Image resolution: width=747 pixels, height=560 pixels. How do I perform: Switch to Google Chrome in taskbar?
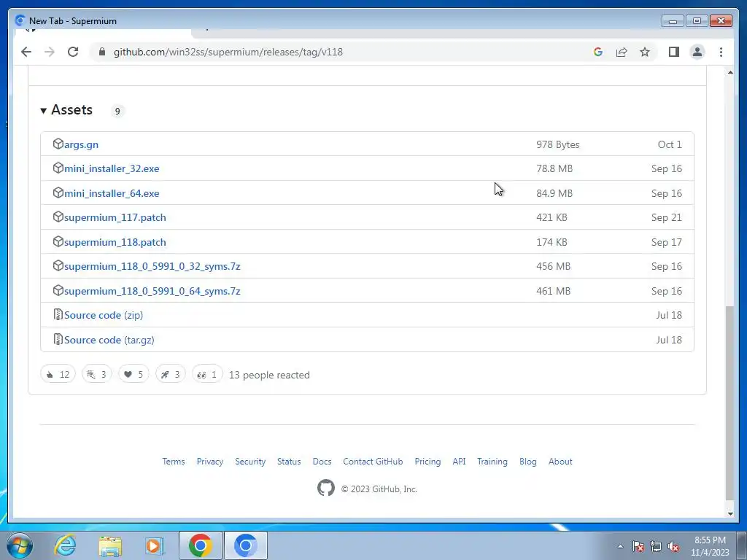(200, 545)
